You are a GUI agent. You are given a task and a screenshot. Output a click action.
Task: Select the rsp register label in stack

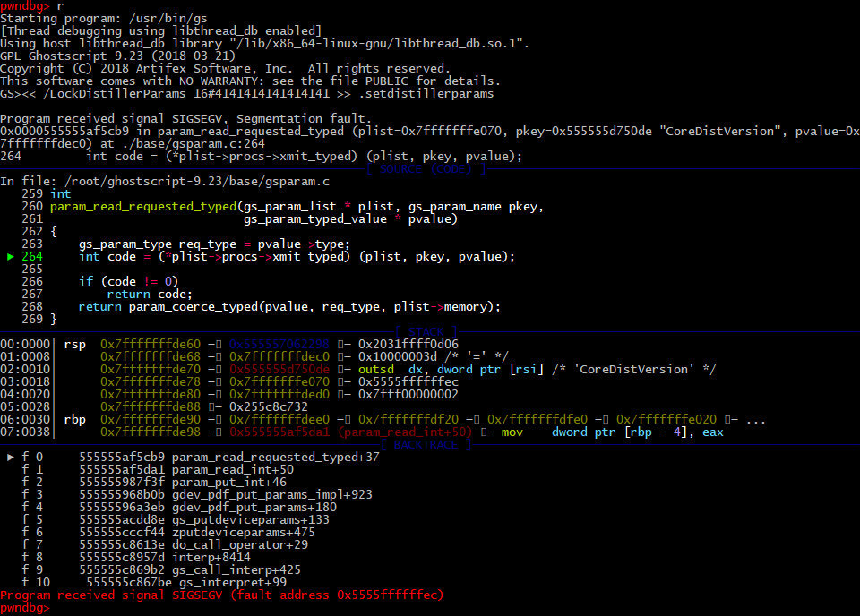click(x=74, y=344)
